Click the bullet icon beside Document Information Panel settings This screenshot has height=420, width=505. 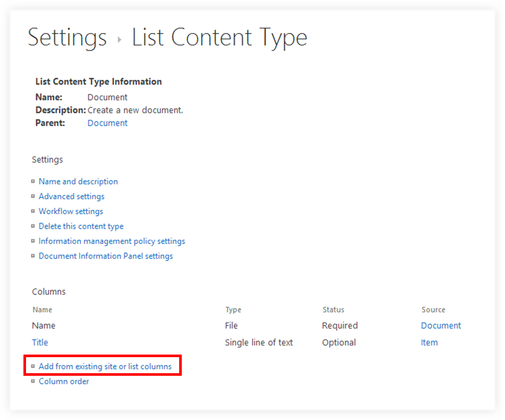(x=33, y=256)
